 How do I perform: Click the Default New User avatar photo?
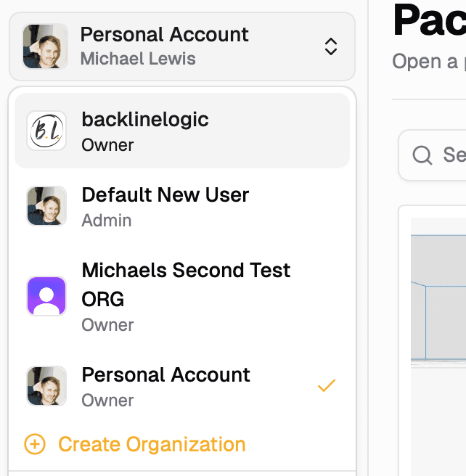(46, 206)
